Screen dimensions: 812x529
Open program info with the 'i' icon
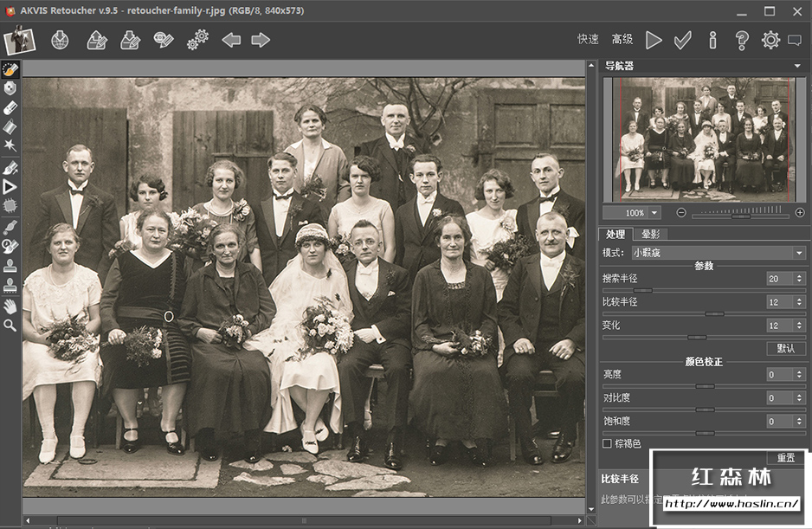click(x=712, y=40)
